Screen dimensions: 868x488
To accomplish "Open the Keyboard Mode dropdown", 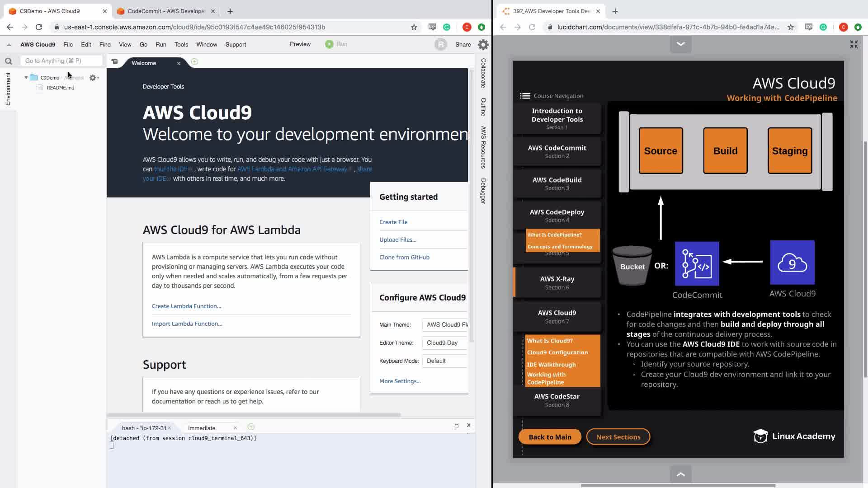I will coord(445,361).
